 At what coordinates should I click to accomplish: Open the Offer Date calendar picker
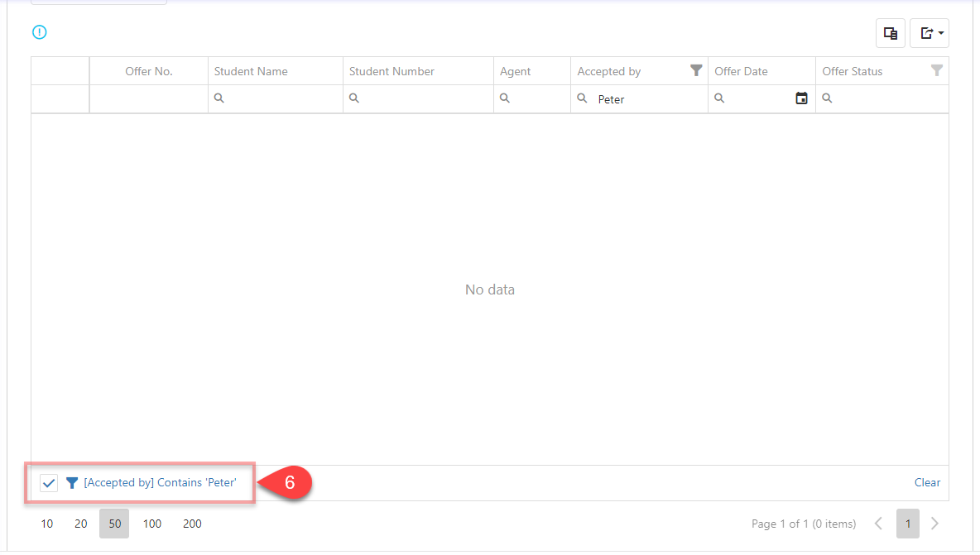click(x=801, y=98)
